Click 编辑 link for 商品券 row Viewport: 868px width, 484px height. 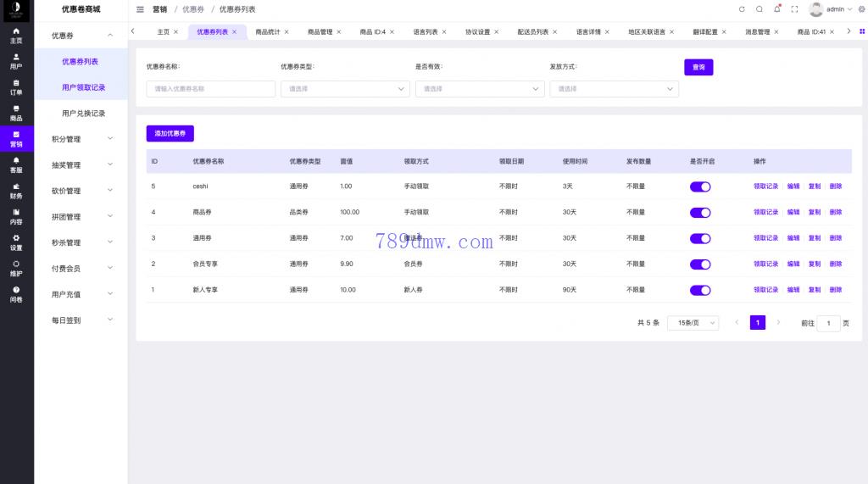tap(793, 212)
